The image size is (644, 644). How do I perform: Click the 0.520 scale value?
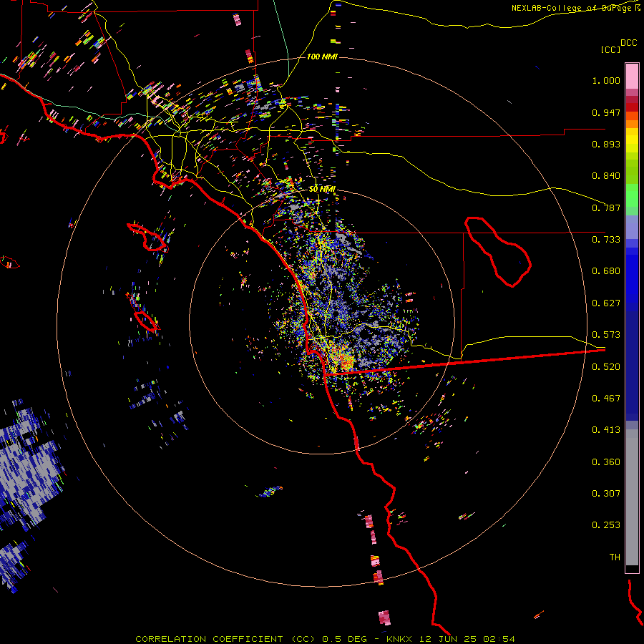coord(606,367)
